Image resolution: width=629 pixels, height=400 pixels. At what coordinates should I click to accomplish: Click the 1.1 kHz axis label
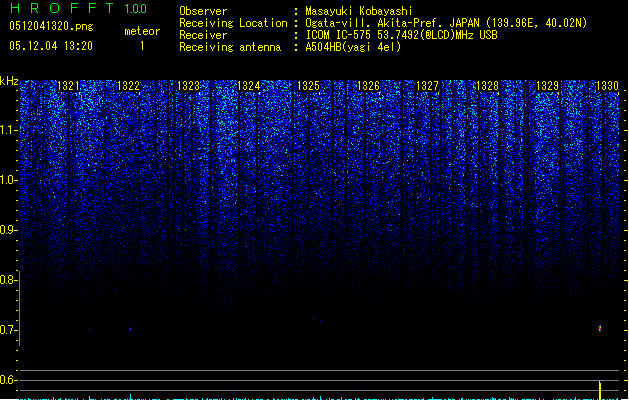pyautogui.click(x=8, y=130)
